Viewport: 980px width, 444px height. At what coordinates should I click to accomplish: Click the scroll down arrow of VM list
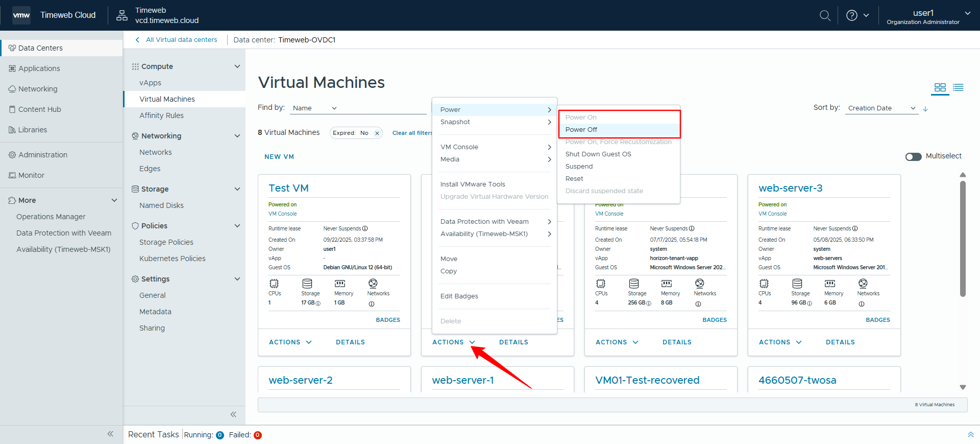pyautogui.click(x=963, y=387)
